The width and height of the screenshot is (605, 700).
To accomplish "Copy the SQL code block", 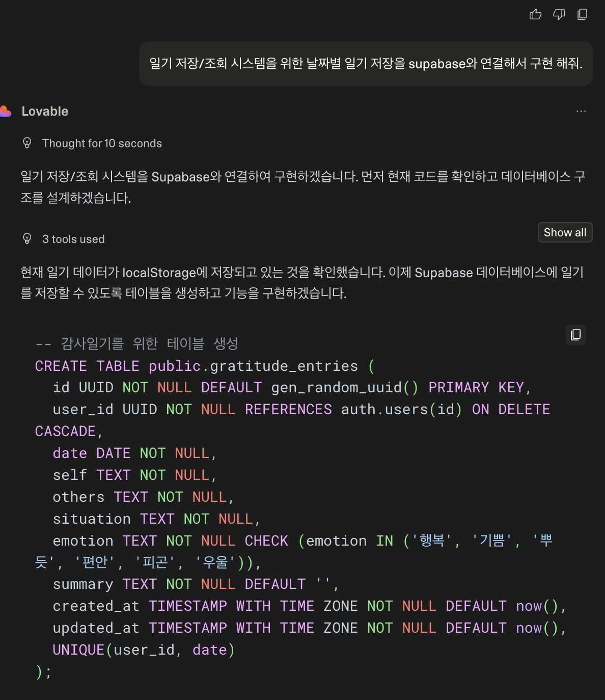I will [576, 335].
